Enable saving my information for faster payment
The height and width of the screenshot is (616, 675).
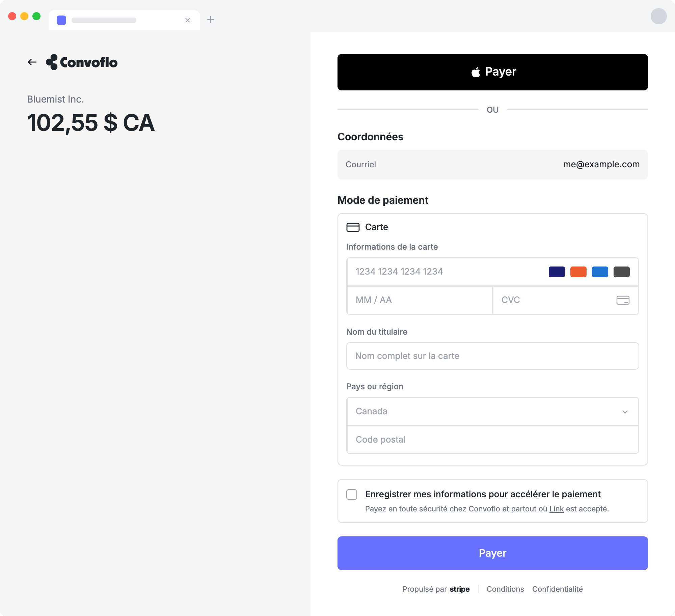coord(352,495)
